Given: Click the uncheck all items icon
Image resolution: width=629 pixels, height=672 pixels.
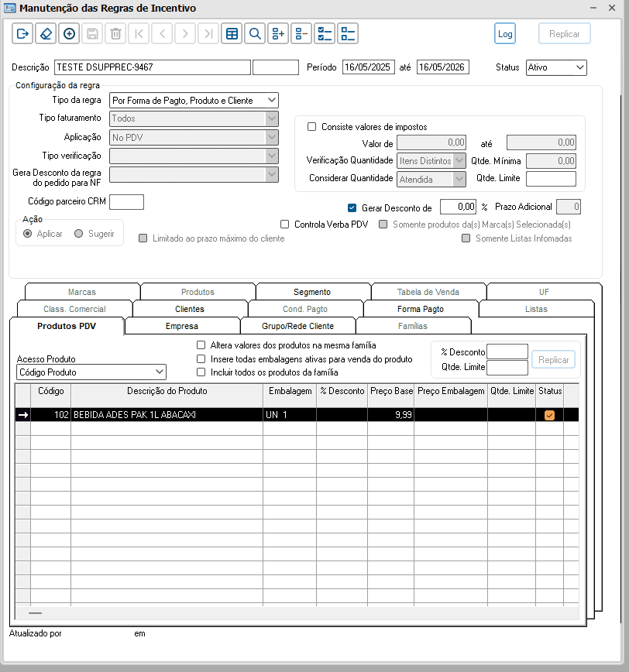Looking at the screenshot, I should click(348, 33).
